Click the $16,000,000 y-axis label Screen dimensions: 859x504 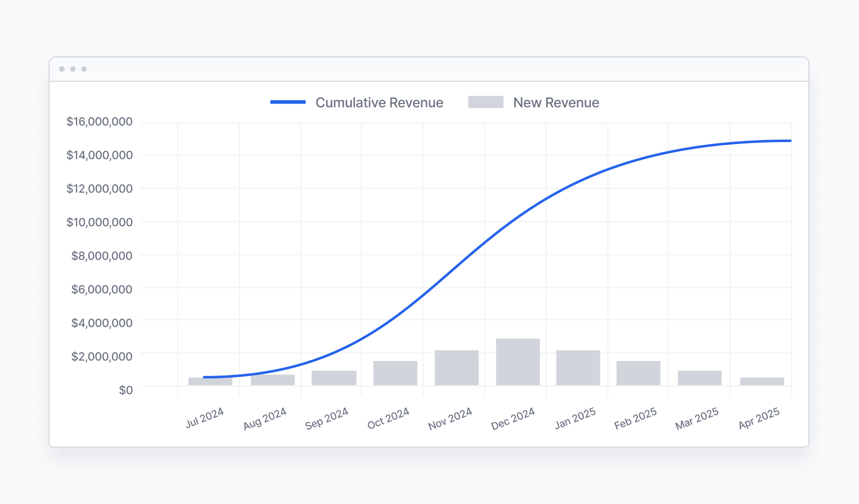coord(99,122)
